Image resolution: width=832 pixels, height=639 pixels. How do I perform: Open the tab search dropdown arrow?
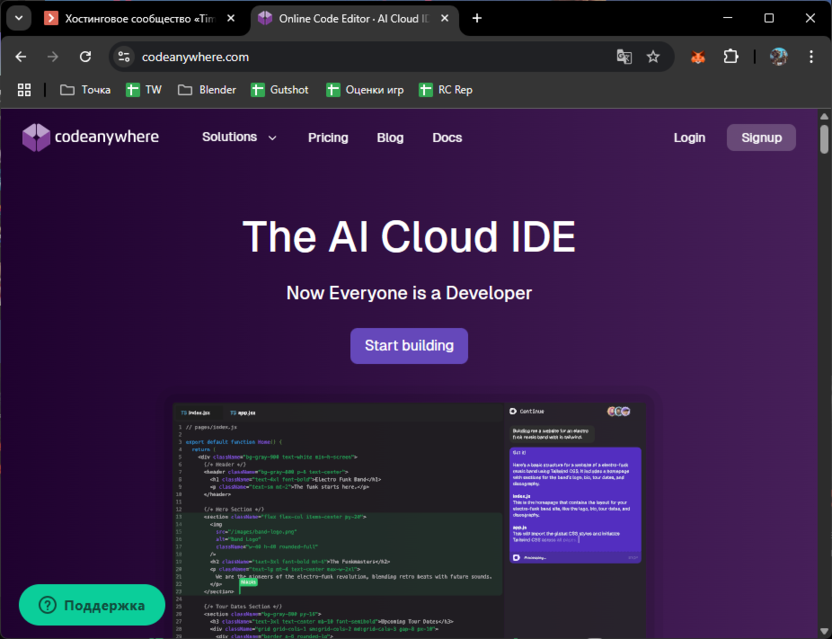point(18,18)
